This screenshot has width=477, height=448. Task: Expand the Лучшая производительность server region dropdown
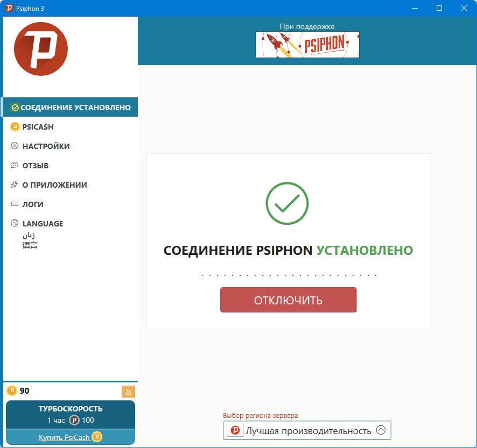[307, 430]
